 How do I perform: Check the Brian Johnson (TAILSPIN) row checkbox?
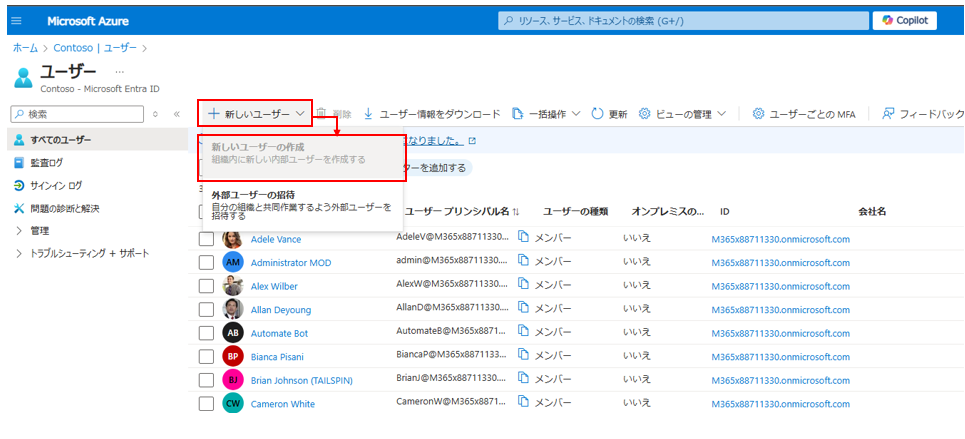coord(206,381)
